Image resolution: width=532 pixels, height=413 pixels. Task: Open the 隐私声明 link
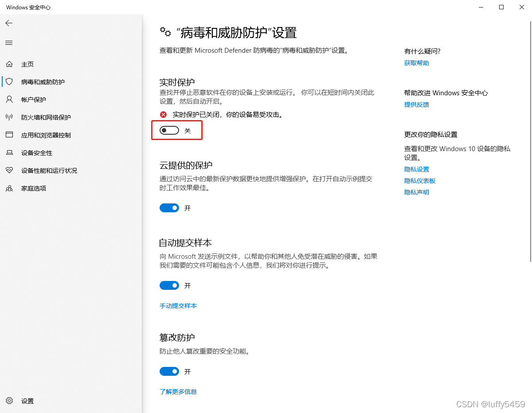tap(417, 192)
